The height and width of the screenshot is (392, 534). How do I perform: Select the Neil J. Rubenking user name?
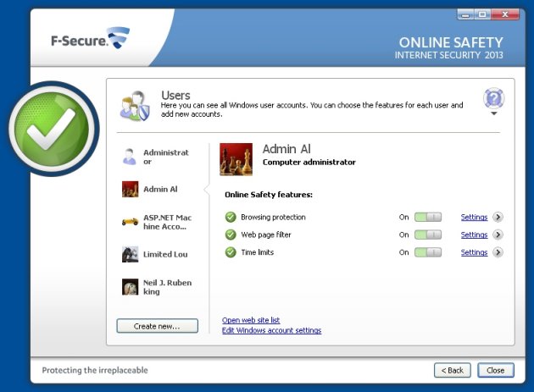click(167, 287)
